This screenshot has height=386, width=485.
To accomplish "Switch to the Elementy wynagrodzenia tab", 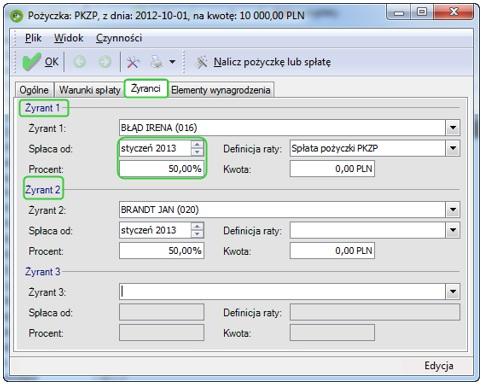I will coord(221,90).
